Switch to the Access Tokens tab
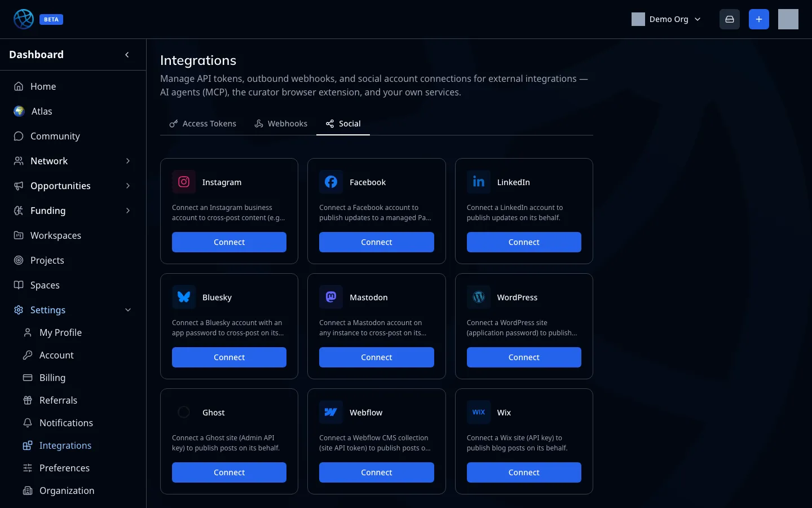This screenshot has width=812, height=508. click(x=203, y=124)
